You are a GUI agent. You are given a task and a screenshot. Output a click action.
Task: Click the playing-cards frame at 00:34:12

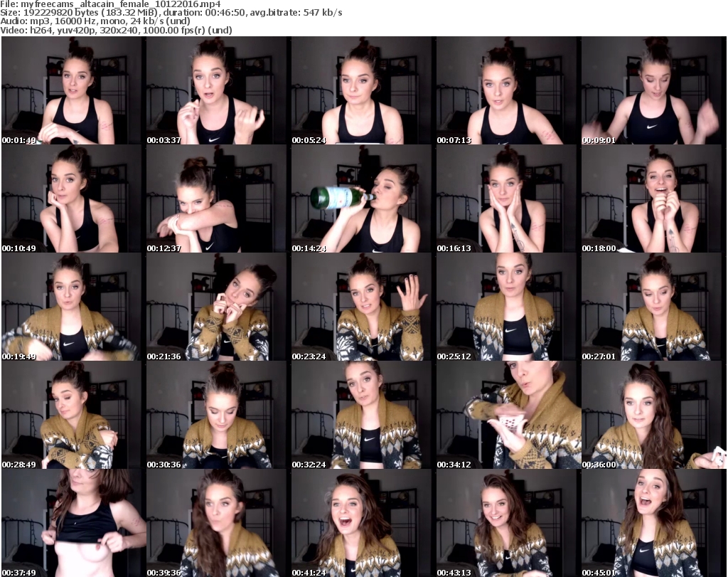pos(508,415)
